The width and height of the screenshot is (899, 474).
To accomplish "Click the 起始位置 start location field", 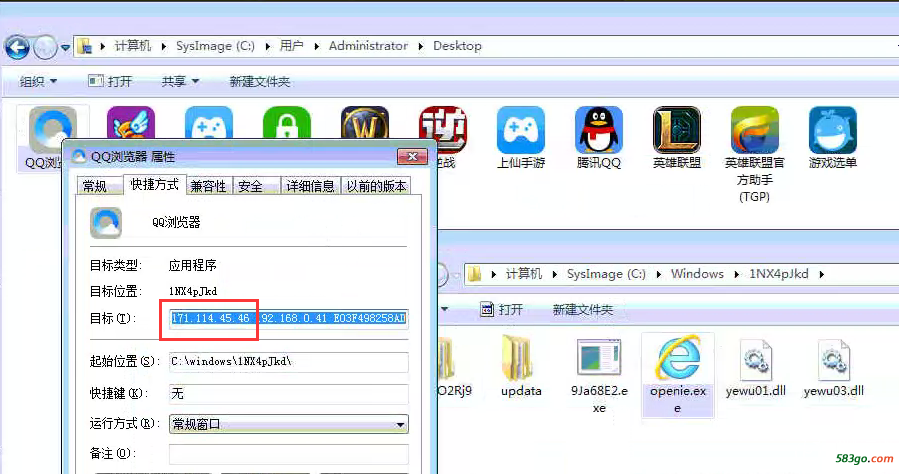I will click(x=288, y=362).
